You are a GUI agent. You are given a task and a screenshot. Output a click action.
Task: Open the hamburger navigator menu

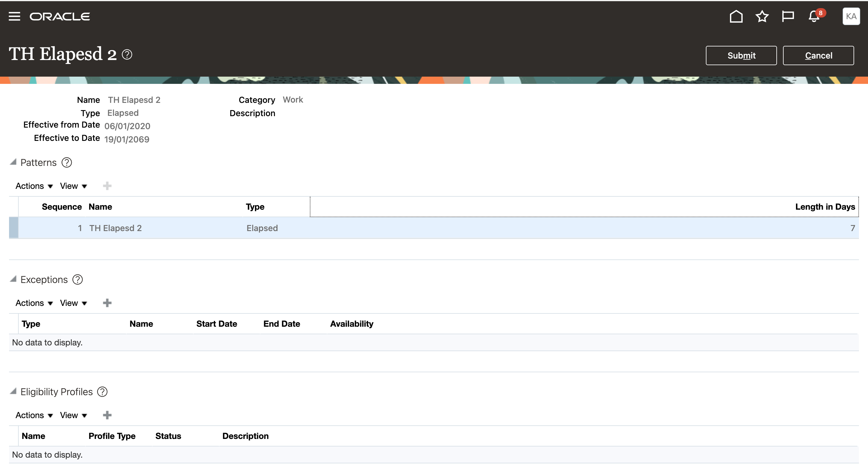(x=14, y=16)
